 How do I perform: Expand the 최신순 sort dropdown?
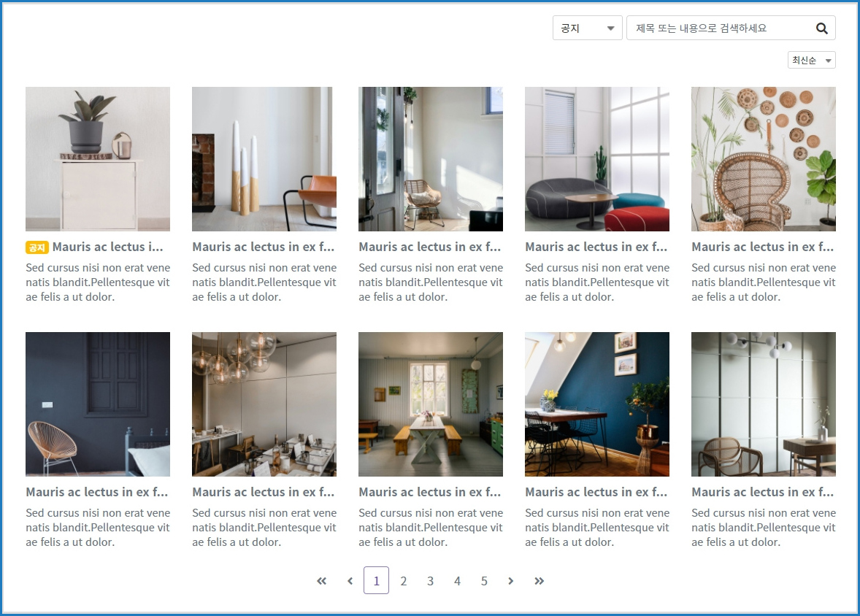[811, 61]
